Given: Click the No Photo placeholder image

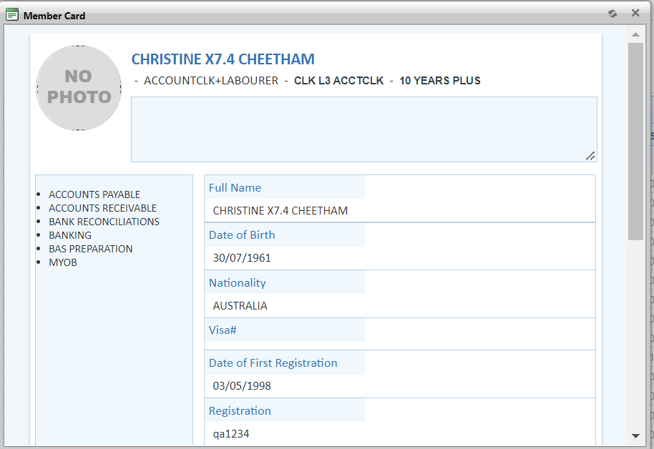Looking at the screenshot, I should [79, 88].
